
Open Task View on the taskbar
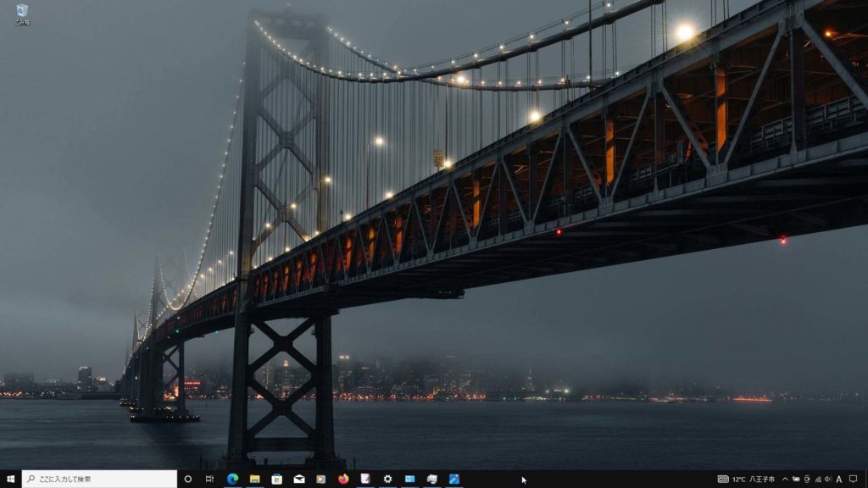click(x=209, y=479)
